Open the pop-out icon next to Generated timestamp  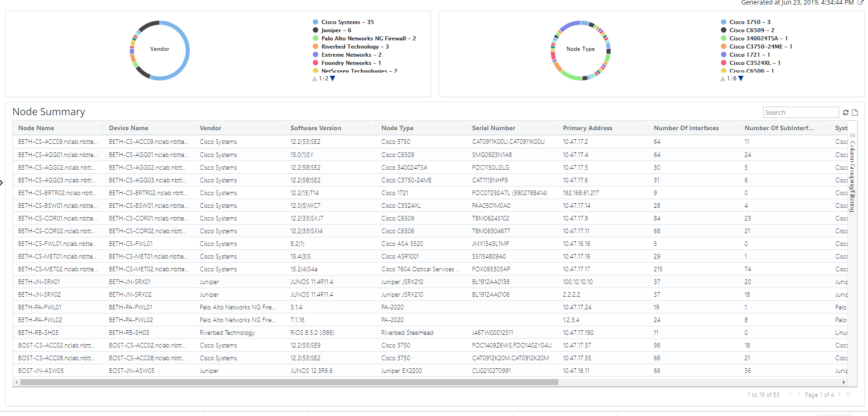coord(860,3)
